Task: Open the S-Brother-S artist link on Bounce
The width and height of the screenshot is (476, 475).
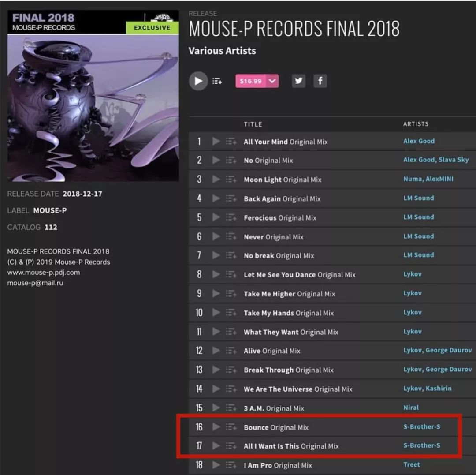Action: (422, 426)
